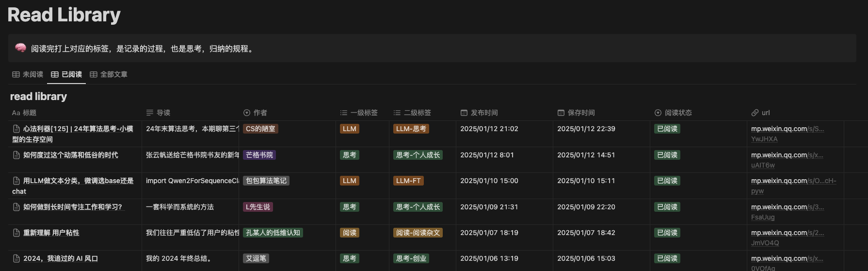Viewport: 868px width, 271px height.
Task: Open 一级标签 column header menu
Action: [x=364, y=113]
